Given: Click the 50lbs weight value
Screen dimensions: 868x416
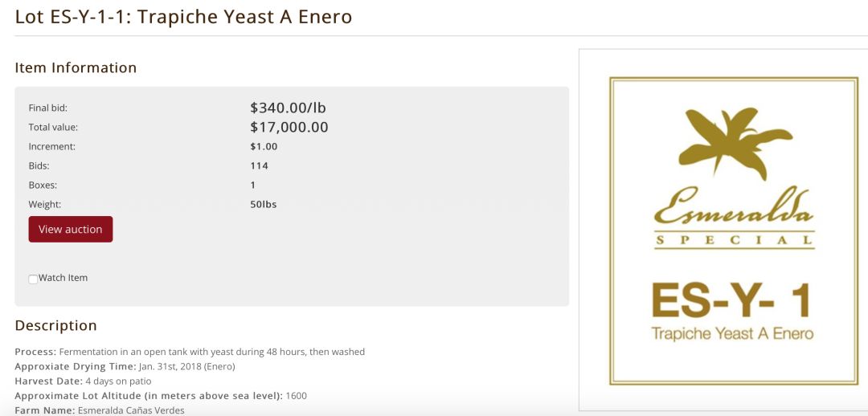Looking at the screenshot, I should 263,204.
